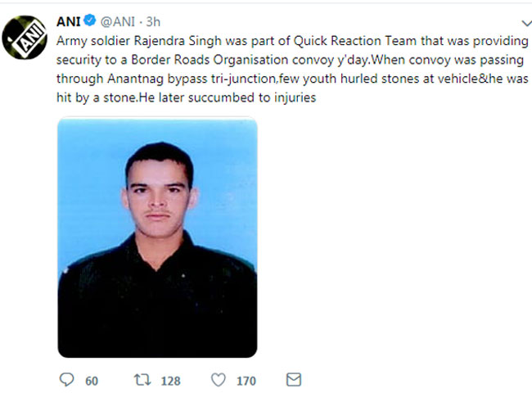This screenshot has height=393, width=532.
Task: Click the words succumbed to injuries
Action: point(252,97)
